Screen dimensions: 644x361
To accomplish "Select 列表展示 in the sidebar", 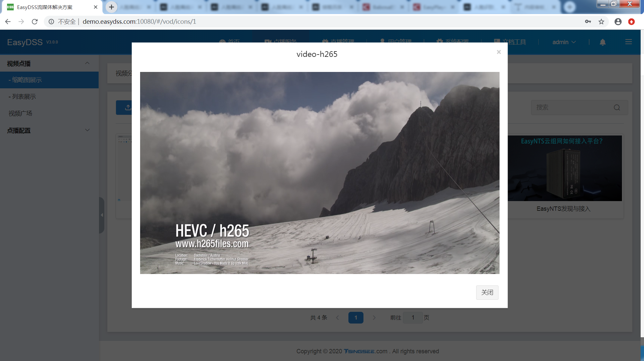I will pos(22,96).
